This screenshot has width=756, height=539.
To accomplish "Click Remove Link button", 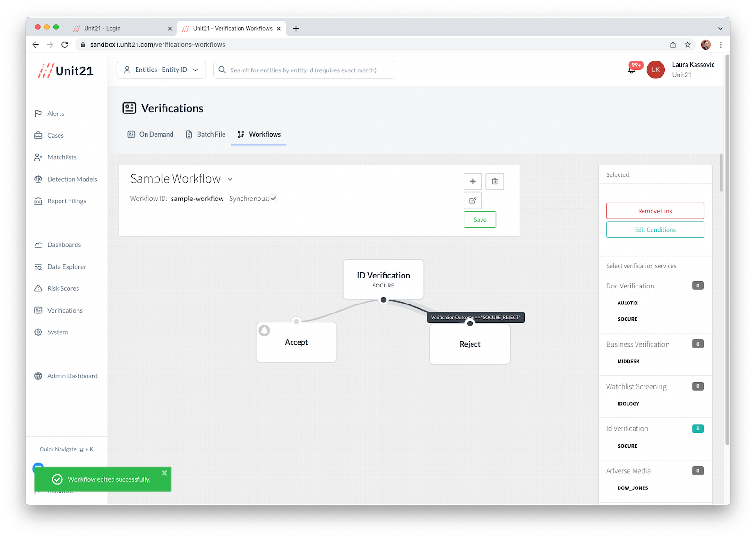I will pos(655,211).
